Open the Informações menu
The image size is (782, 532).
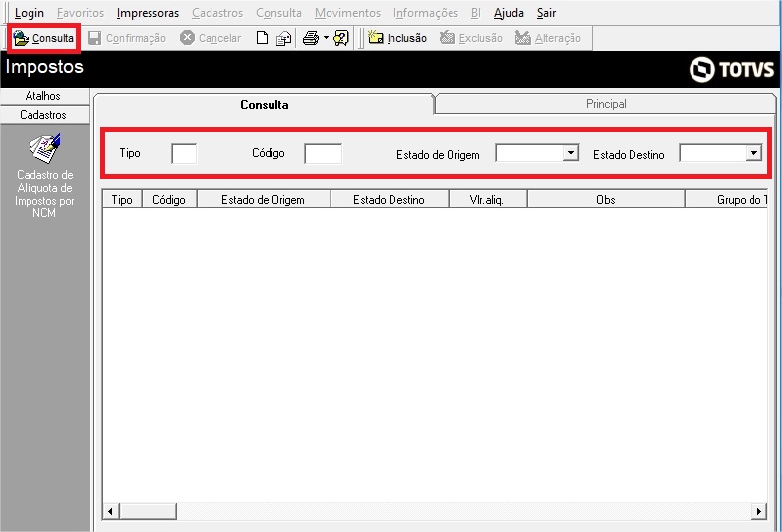click(x=425, y=13)
